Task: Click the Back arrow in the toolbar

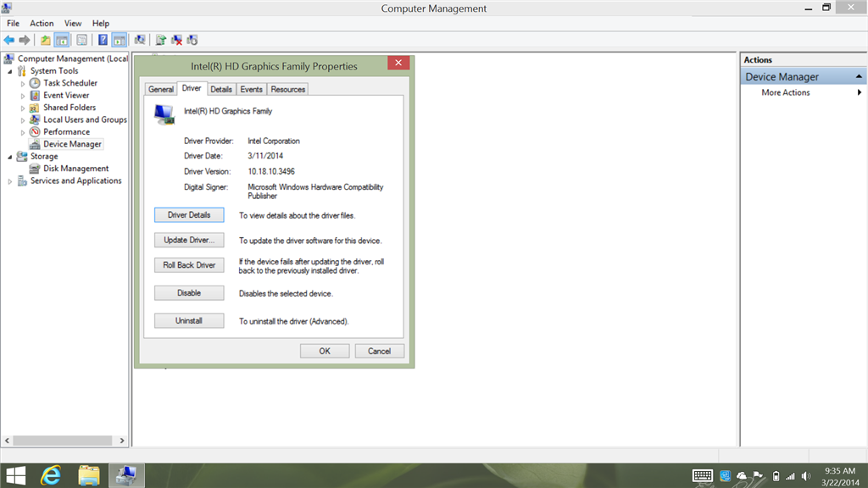Action: [8, 40]
